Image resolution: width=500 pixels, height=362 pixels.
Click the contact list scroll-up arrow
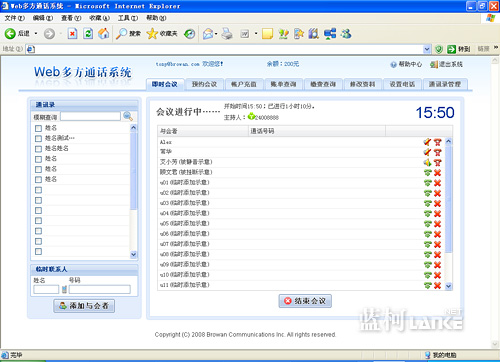(x=133, y=128)
